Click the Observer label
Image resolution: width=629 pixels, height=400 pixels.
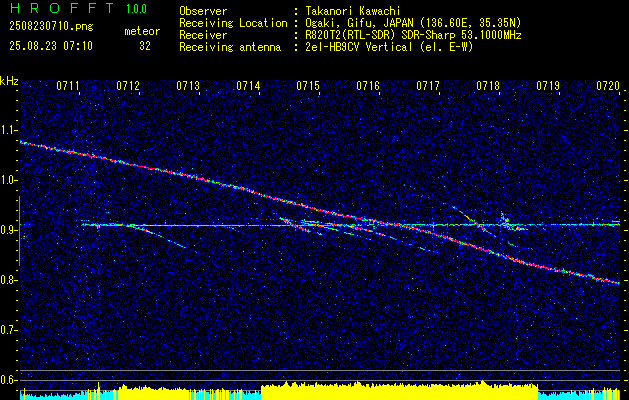tap(203, 11)
